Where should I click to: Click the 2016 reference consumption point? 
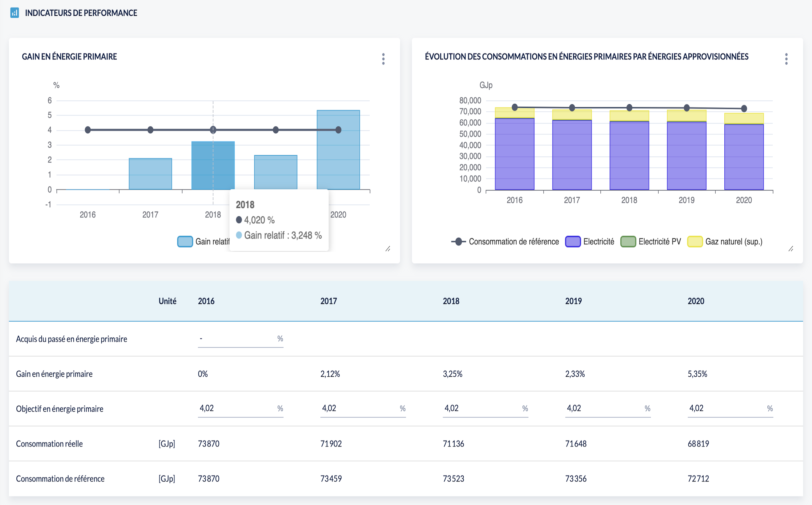pyautogui.click(x=514, y=107)
